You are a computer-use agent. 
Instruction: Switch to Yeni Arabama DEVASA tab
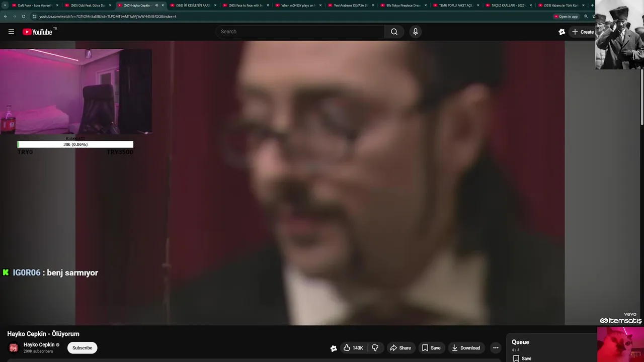point(350,6)
